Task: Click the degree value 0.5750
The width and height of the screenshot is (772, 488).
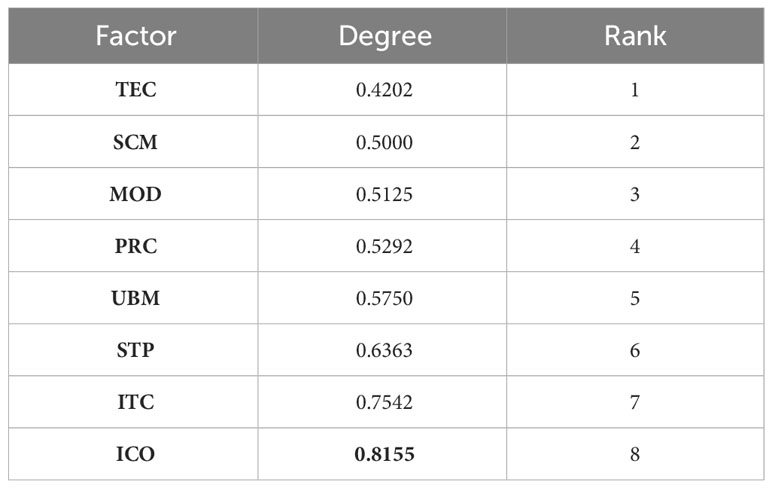Action: click(384, 298)
